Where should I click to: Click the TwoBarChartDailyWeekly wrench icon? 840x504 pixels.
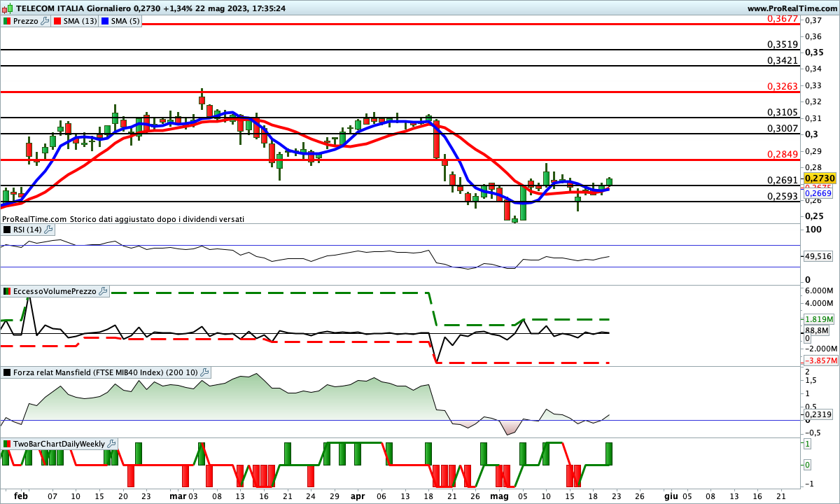(x=112, y=444)
